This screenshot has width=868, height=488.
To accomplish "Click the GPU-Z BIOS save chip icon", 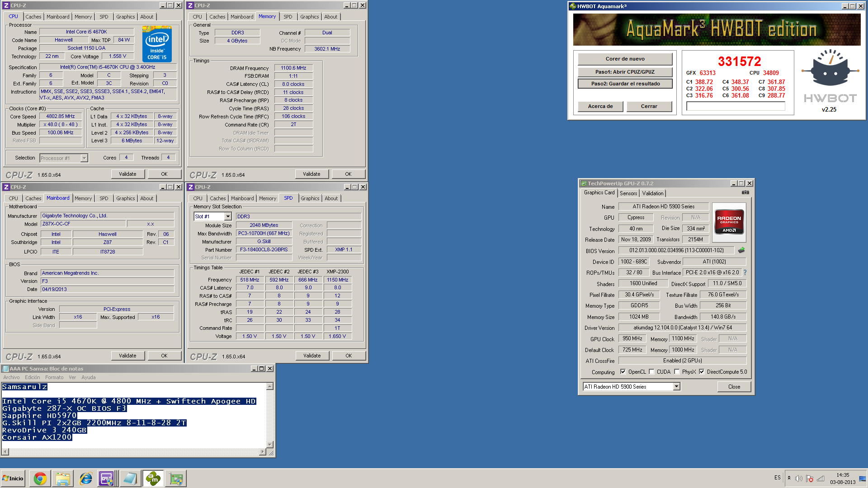I will [x=741, y=250].
